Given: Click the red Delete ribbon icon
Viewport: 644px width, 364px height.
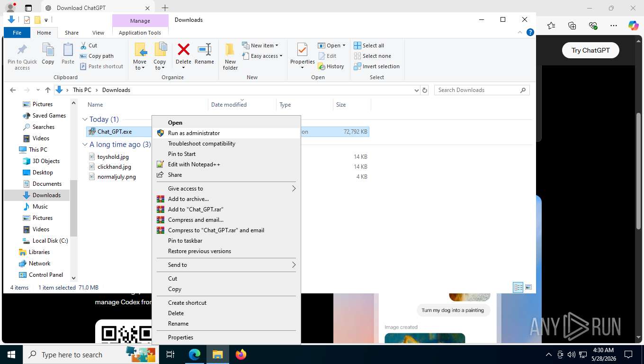Looking at the screenshot, I should coord(183,55).
